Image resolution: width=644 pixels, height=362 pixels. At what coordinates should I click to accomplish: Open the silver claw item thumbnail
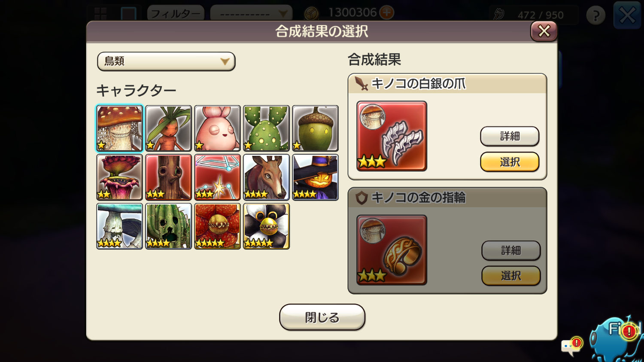pos(392,136)
